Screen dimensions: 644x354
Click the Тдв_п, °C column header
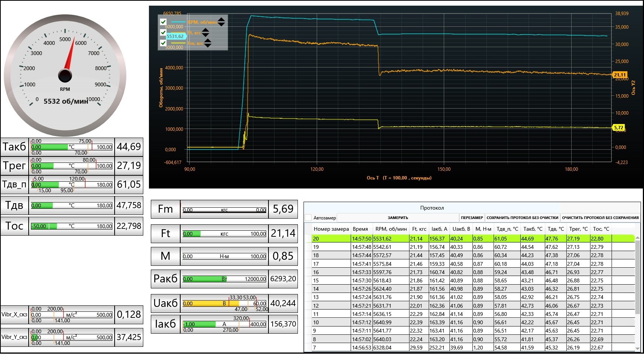(507, 229)
